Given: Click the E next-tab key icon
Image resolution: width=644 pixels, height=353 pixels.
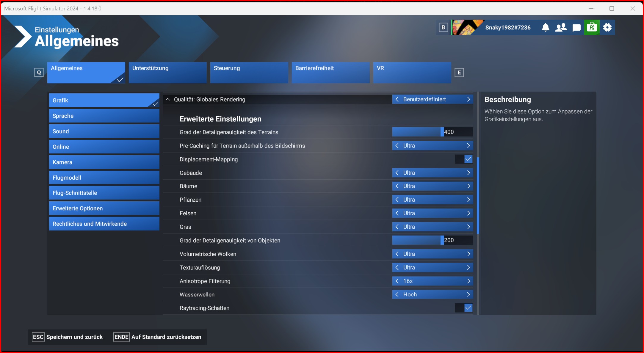Looking at the screenshot, I should tap(459, 73).
